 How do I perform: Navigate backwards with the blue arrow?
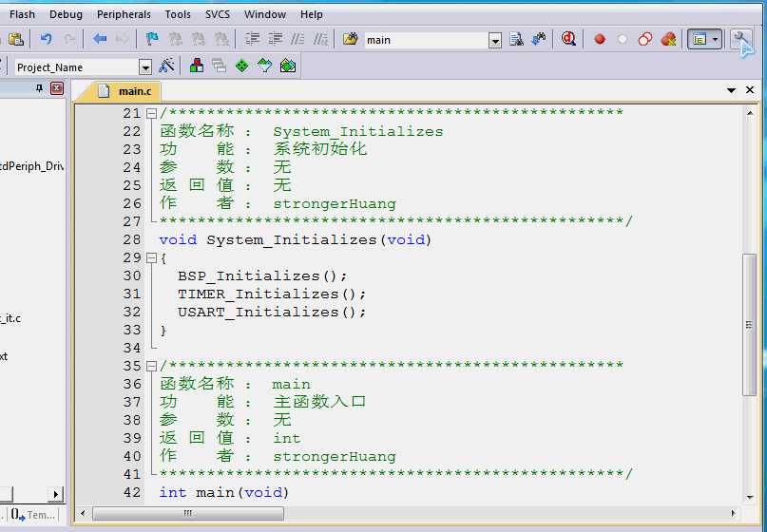(x=99, y=39)
